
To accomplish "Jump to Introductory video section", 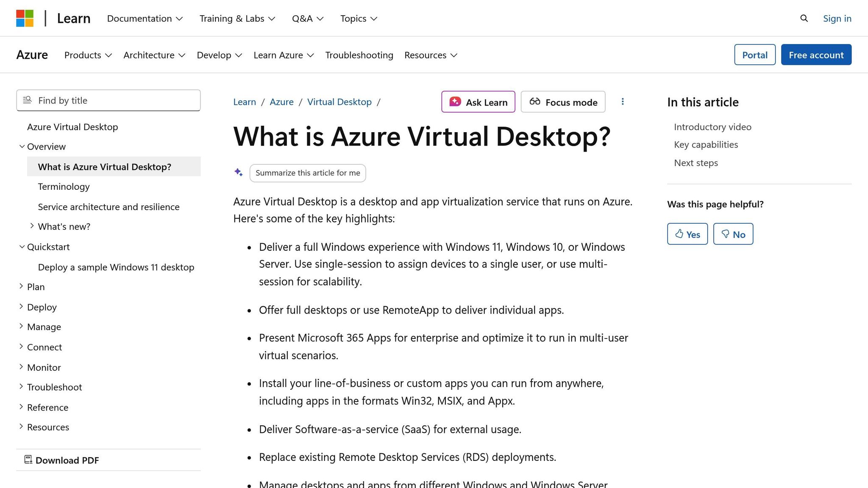I will click(712, 127).
